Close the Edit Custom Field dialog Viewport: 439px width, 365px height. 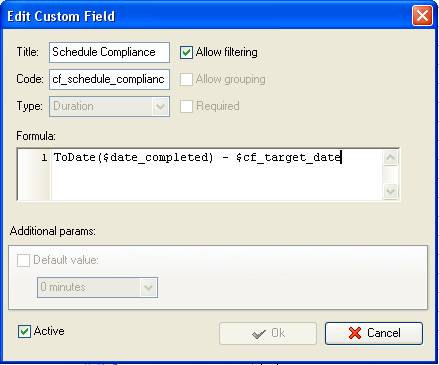[422, 15]
